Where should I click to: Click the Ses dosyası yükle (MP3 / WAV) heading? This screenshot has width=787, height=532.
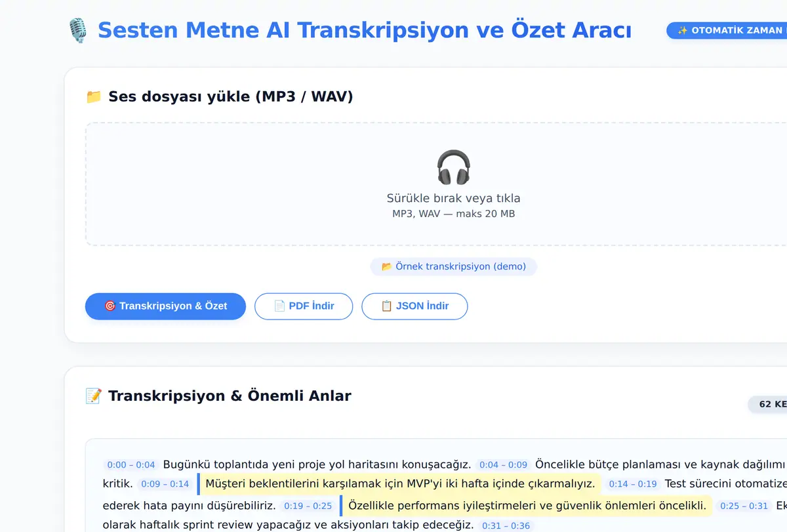(231, 97)
